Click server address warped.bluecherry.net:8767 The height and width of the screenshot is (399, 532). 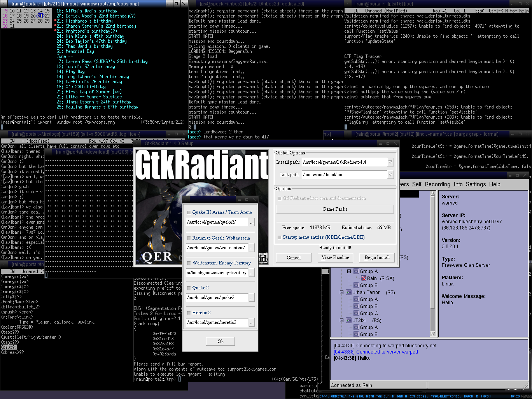tap(472, 222)
